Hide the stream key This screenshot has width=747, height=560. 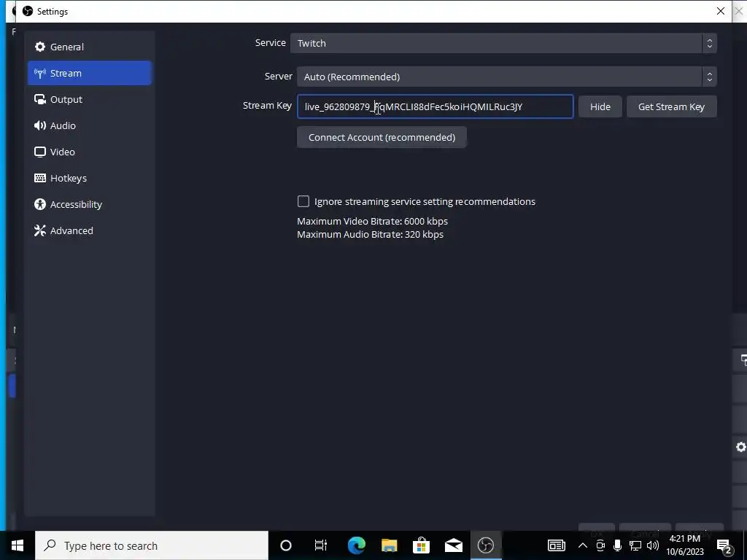click(x=600, y=106)
